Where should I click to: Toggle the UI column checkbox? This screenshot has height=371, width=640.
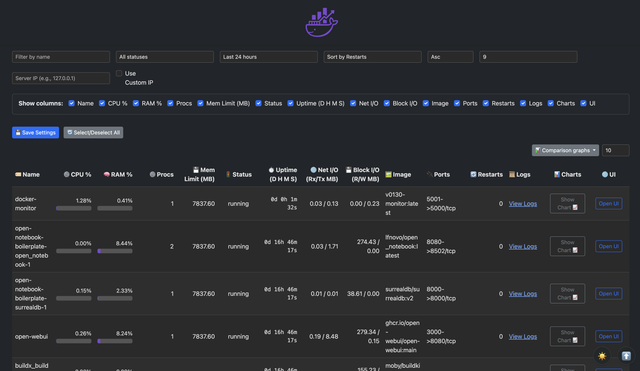tap(583, 103)
